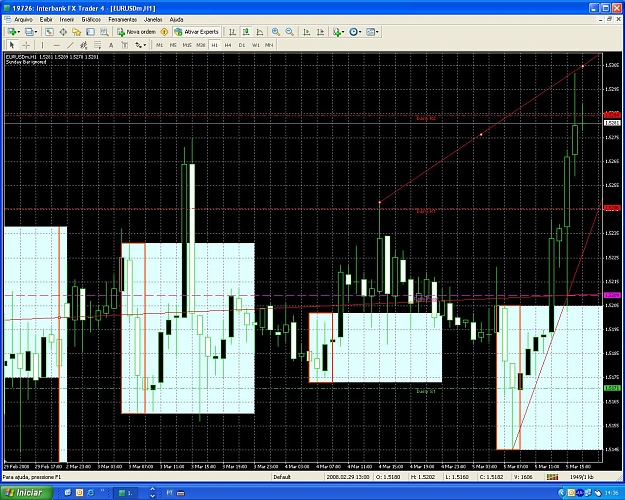
Task: Click the chart document icon beside Arquivo
Action: tap(8, 19)
